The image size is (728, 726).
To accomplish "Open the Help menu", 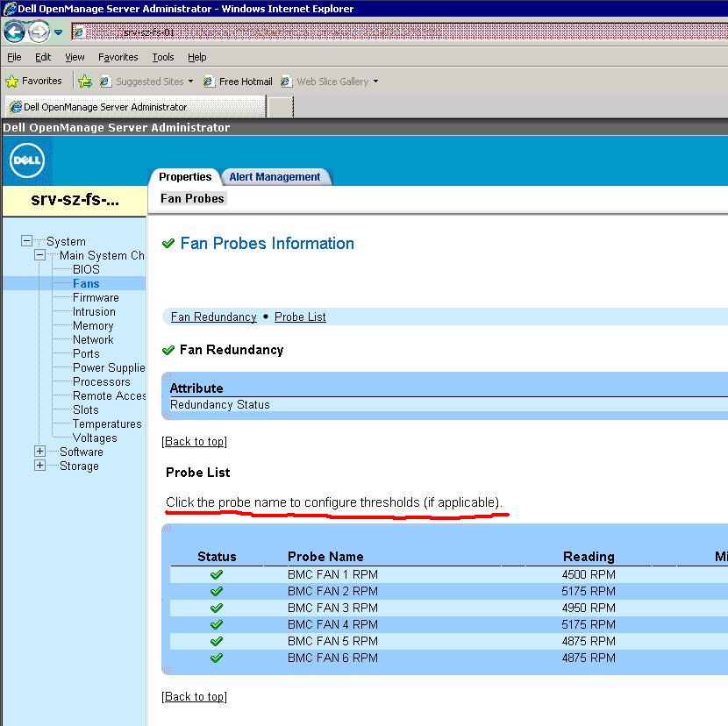I will tap(196, 57).
